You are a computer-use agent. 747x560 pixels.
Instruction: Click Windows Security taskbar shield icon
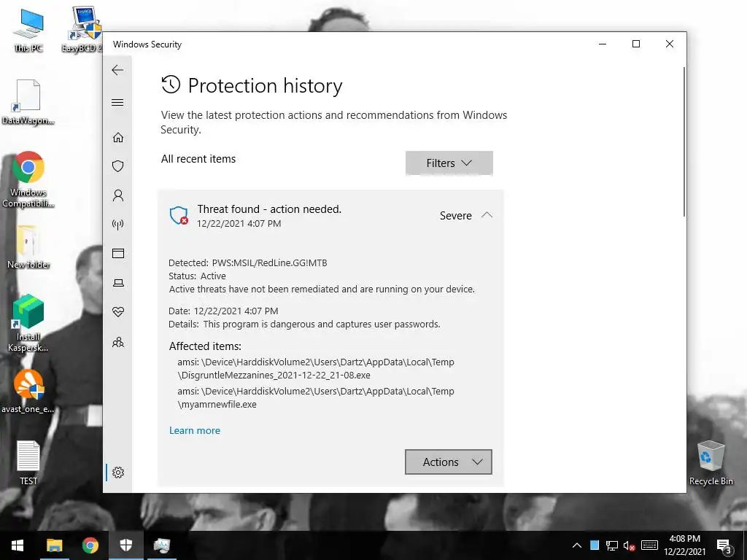click(x=125, y=545)
